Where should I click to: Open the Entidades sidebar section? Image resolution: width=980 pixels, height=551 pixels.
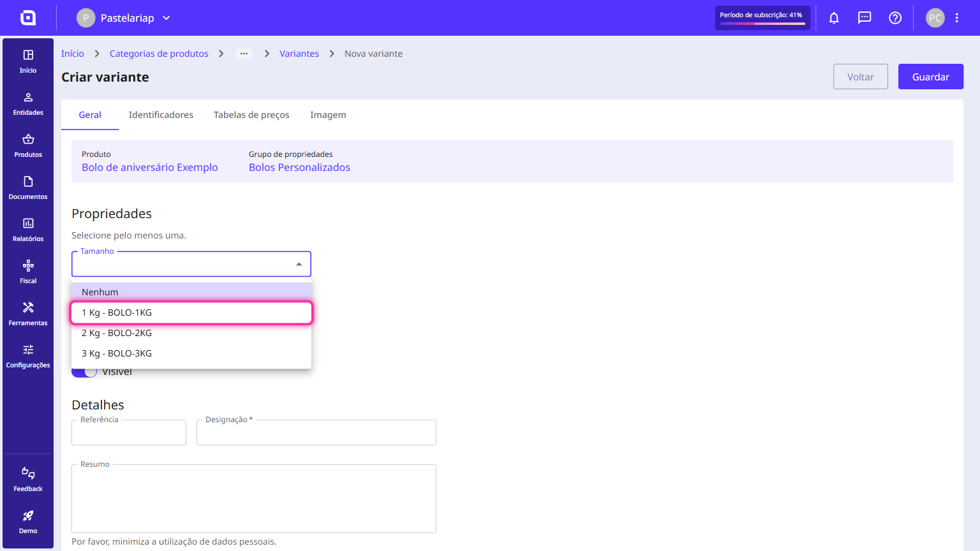tap(28, 103)
